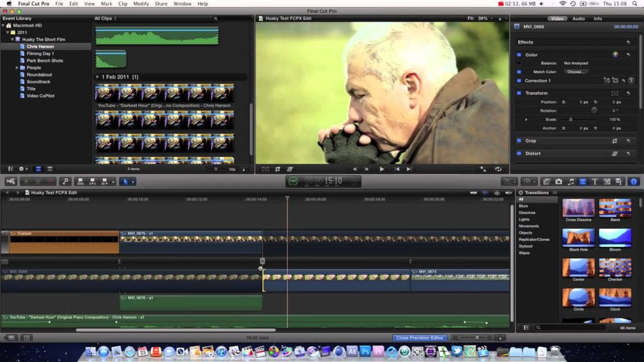Open the Generators browser icon
This screenshot has width=644, height=362.
coord(607,182)
